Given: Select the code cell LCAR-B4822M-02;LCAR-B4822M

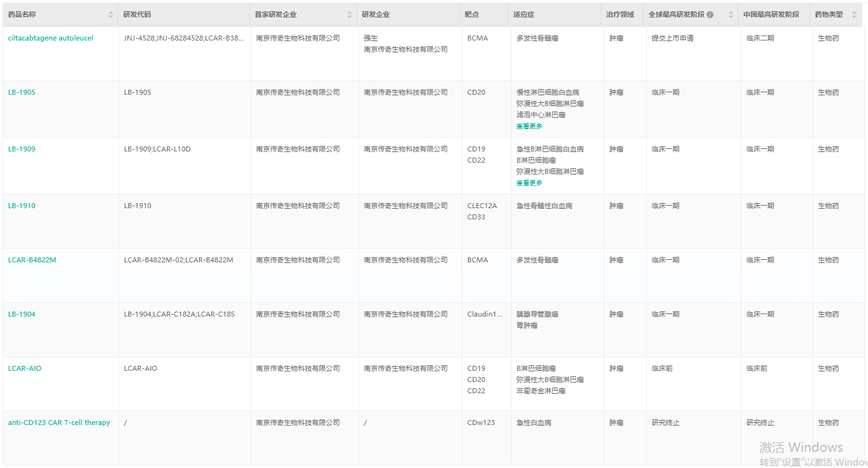Looking at the screenshot, I should 178,260.
